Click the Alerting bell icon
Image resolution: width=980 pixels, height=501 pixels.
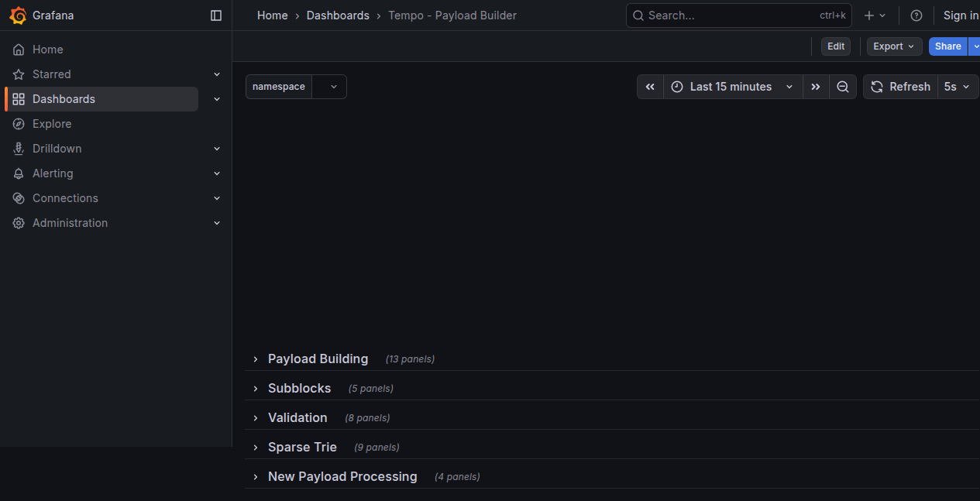[x=19, y=173]
